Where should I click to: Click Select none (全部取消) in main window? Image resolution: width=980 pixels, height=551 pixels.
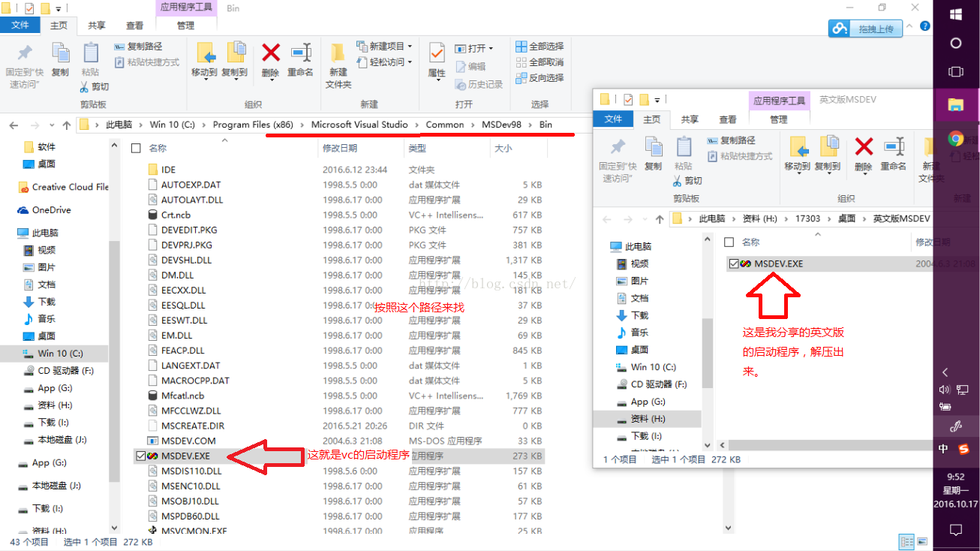[x=540, y=62]
